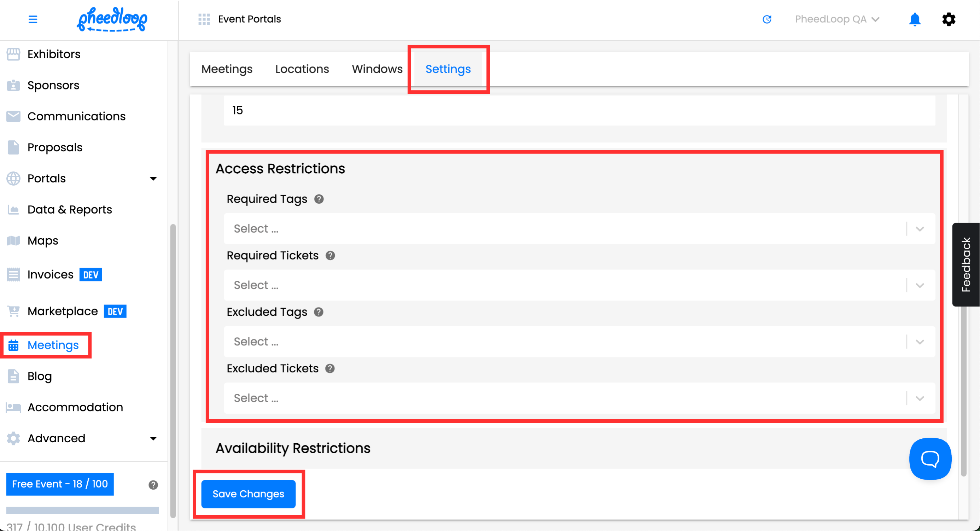Expand the Advanced sidebar menu
Image resolution: width=980 pixels, height=531 pixels.
pyautogui.click(x=82, y=438)
